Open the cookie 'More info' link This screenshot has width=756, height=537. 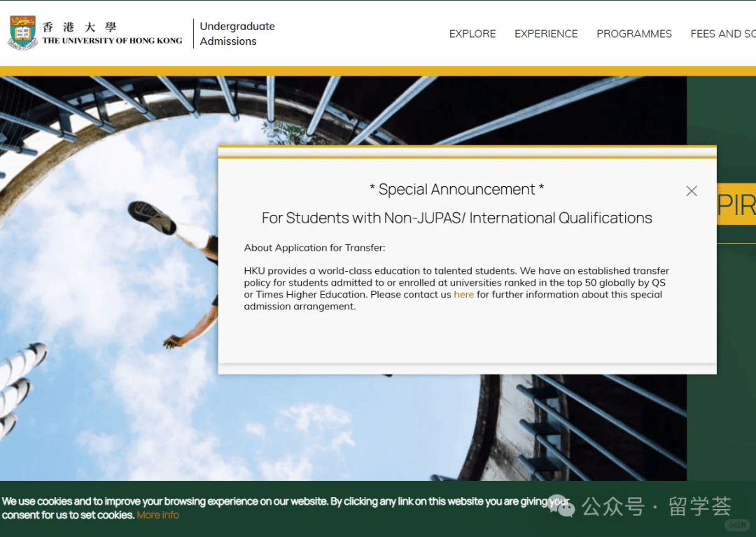pos(157,515)
